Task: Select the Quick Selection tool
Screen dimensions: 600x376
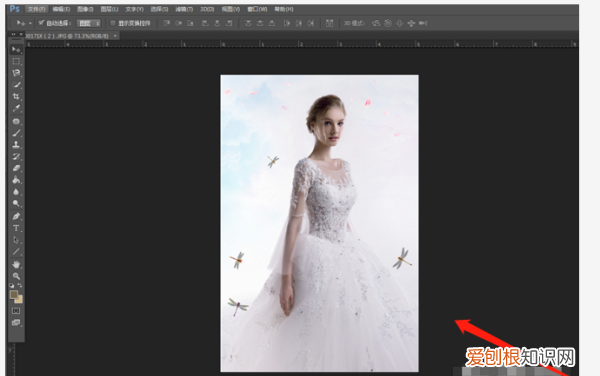Action: coord(16,85)
